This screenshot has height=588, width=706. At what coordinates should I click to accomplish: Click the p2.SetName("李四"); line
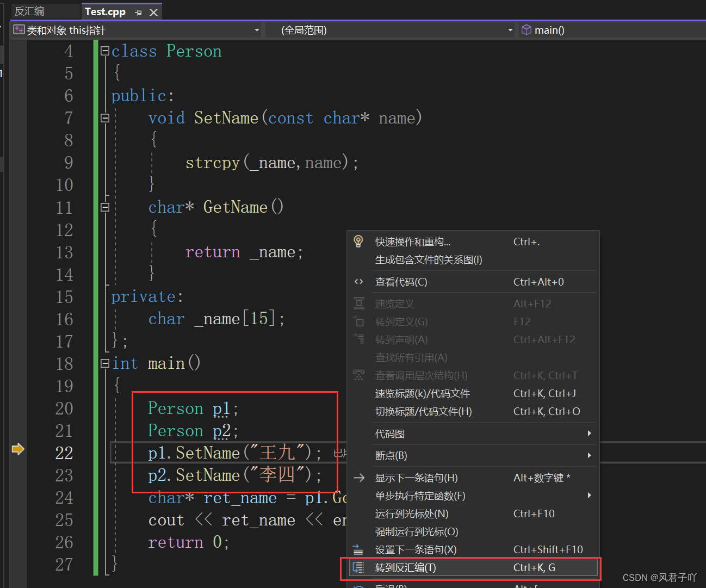235,475
